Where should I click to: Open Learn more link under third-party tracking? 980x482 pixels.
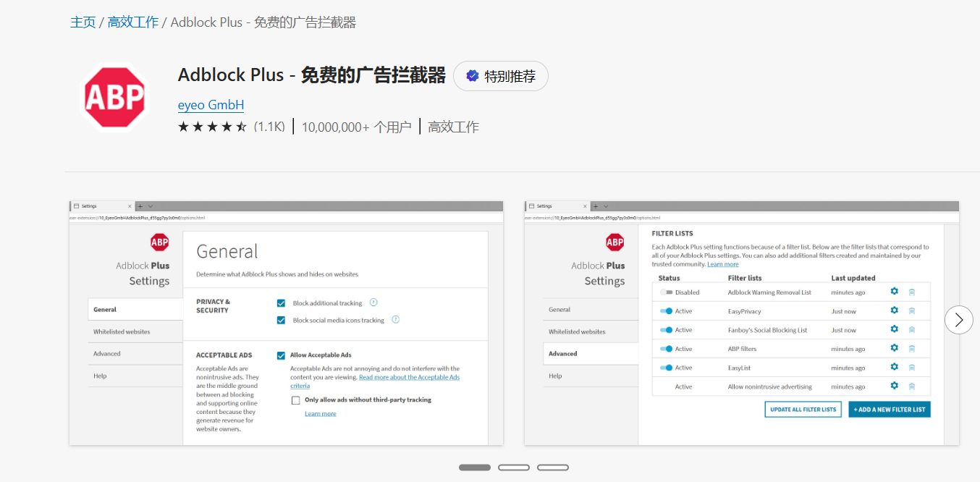click(321, 414)
